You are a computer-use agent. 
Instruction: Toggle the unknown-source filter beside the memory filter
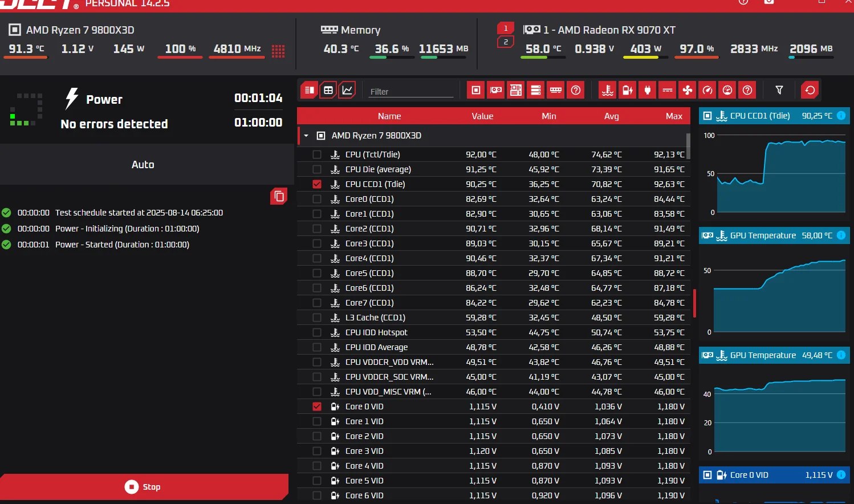576,90
